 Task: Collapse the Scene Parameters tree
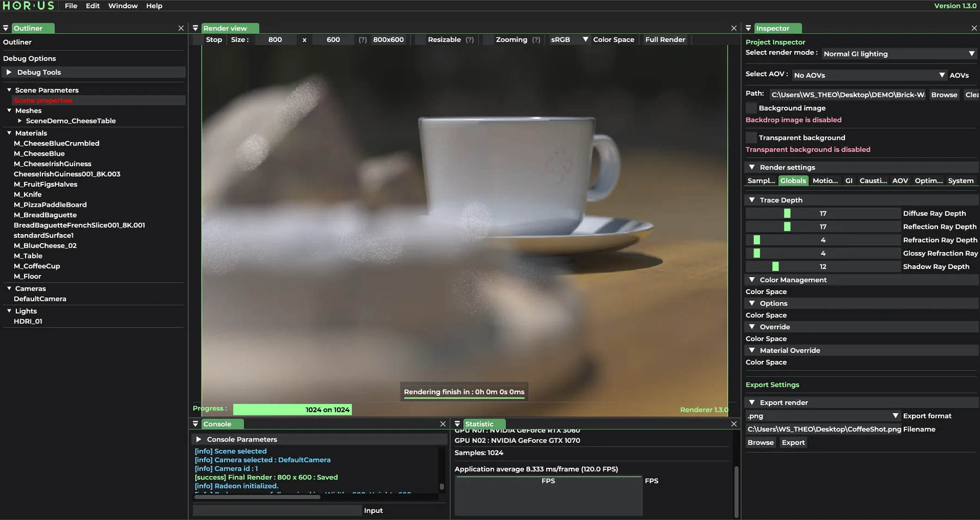point(9,90)
